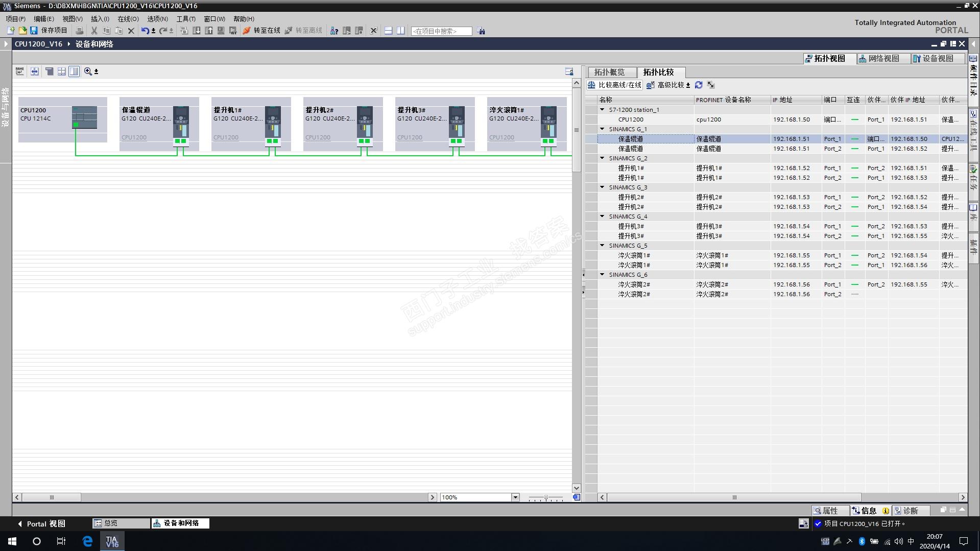The image size is (980, 551).
Task: Click the accessible devices icon
Action: (x=334, y=31)
